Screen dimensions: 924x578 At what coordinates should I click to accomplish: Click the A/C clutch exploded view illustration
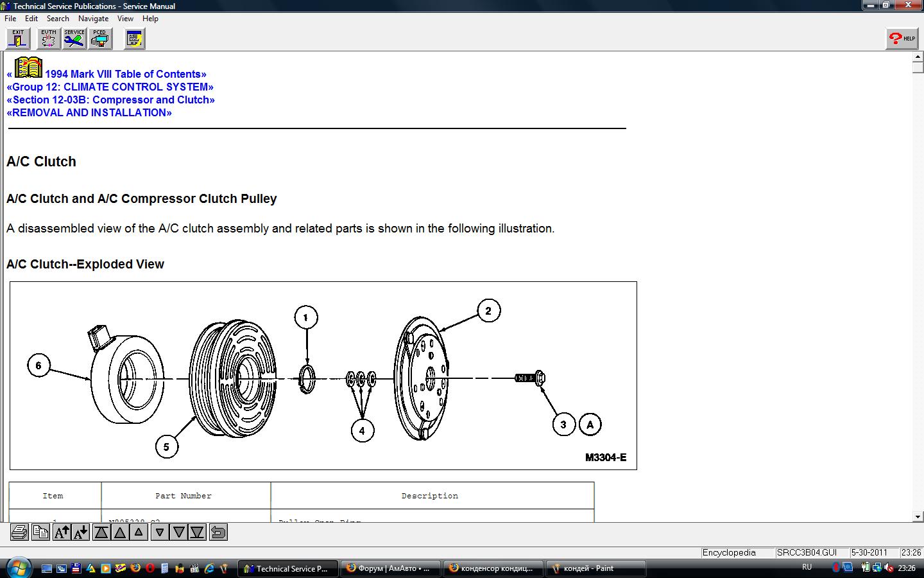[323, 376]
